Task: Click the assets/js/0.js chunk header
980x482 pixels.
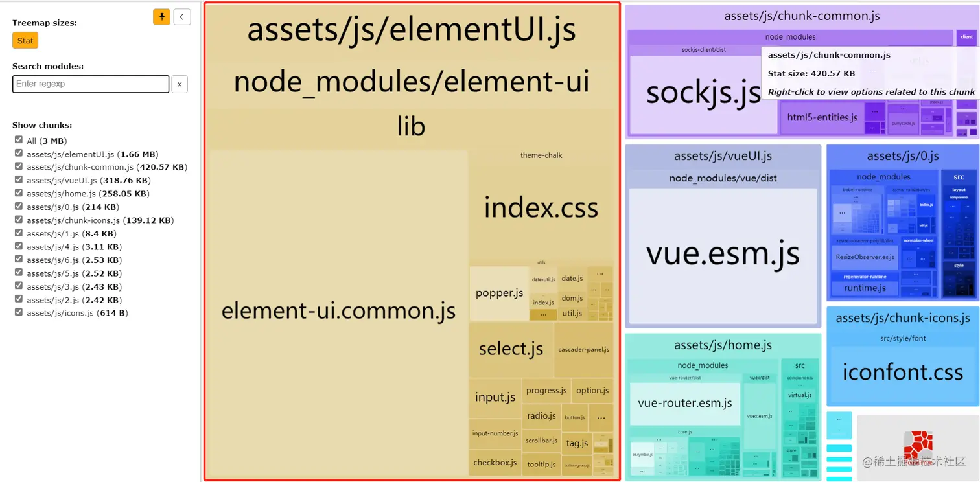Action: [x=902, y=156]
